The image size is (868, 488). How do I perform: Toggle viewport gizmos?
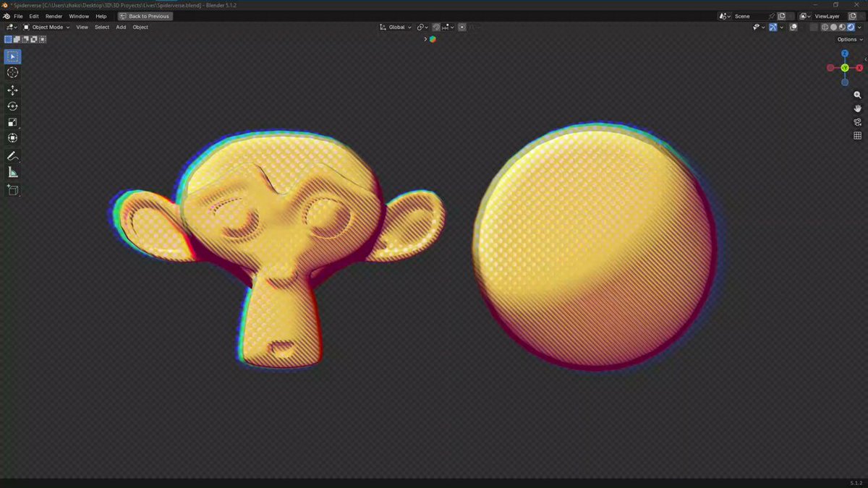[x=773, y=27]
